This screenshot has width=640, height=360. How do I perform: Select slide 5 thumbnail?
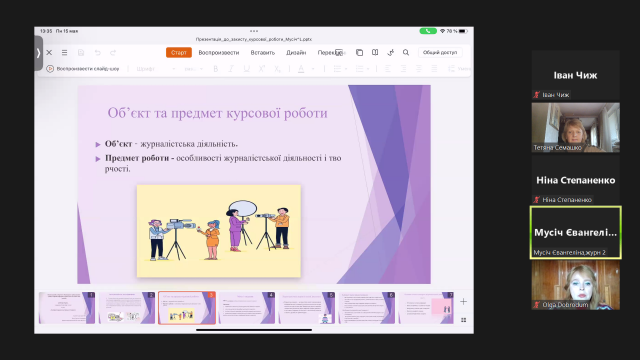click(x=307, y=308)
